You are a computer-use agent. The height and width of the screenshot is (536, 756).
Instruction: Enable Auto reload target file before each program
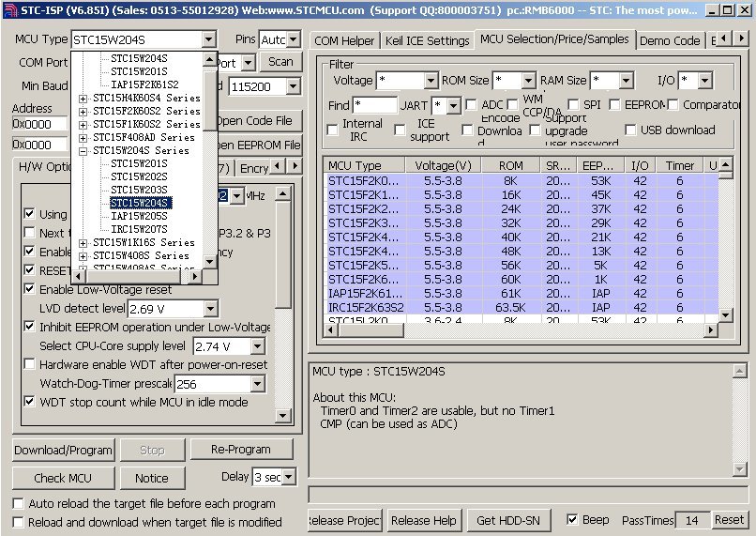(19, 504)
